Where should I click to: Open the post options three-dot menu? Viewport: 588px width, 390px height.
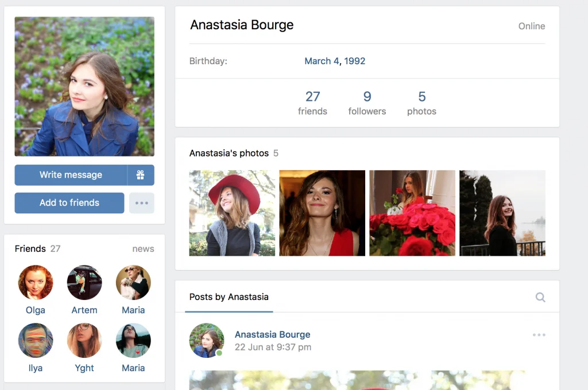click(539, 335)
